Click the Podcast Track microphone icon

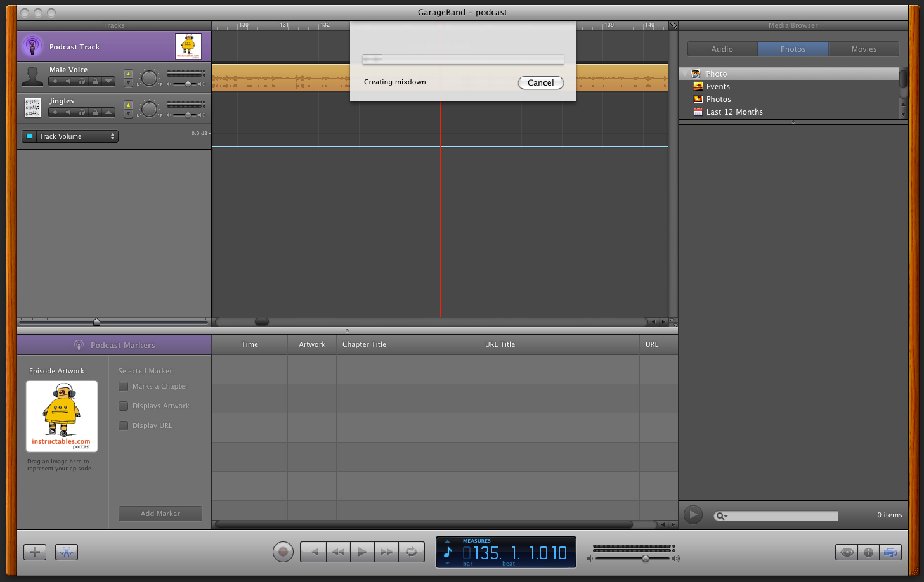click(x=32, y=46)
